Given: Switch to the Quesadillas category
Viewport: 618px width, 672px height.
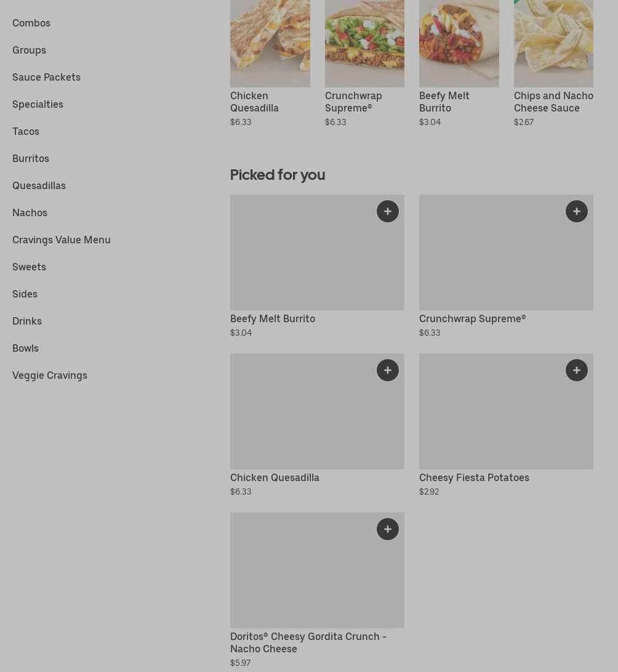Looking at the screenshot, I should click(39, 185).
